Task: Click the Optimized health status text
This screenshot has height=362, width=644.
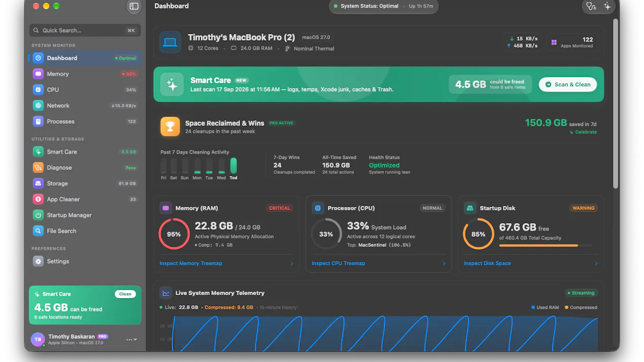Action: (384, 165)
